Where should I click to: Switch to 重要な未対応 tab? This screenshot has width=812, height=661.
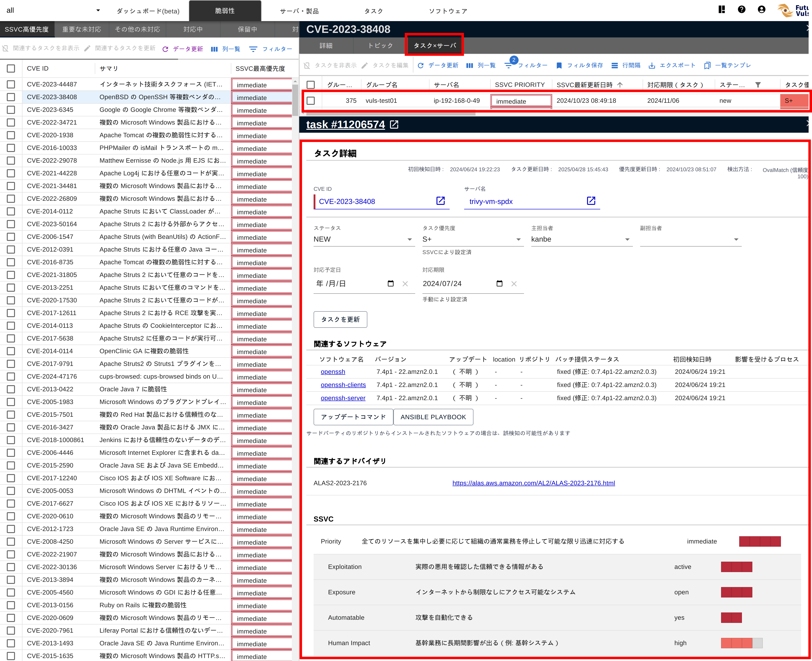click(x=81, y=29)
